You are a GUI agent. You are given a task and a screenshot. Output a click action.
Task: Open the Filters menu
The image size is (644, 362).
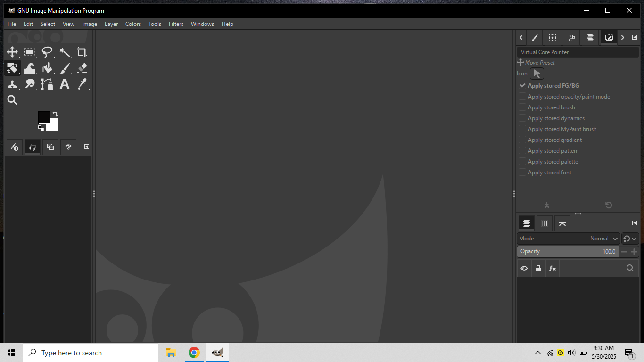[176, 24]
